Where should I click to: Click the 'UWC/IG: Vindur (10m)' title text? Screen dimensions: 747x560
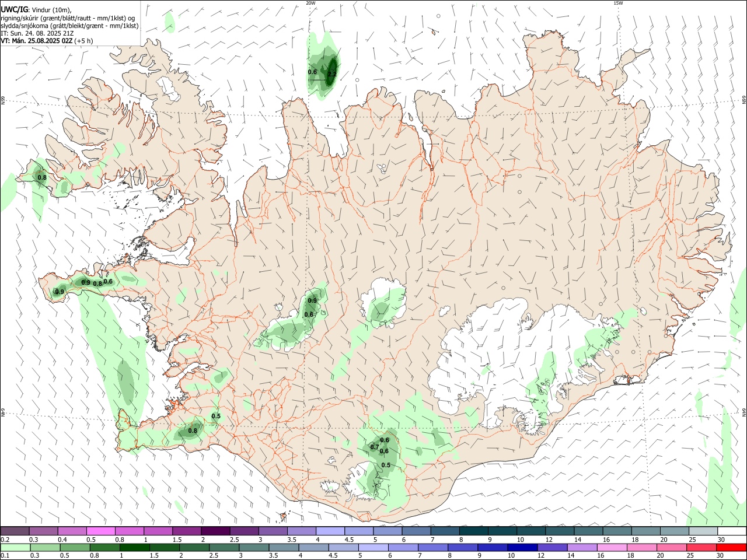[x=36, y=9]
